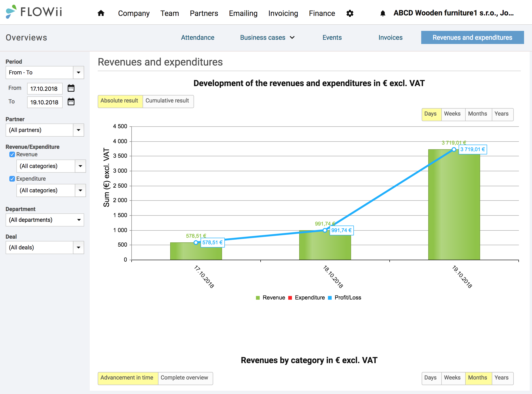Open the Revenue categories dropdown

(51, 166)
